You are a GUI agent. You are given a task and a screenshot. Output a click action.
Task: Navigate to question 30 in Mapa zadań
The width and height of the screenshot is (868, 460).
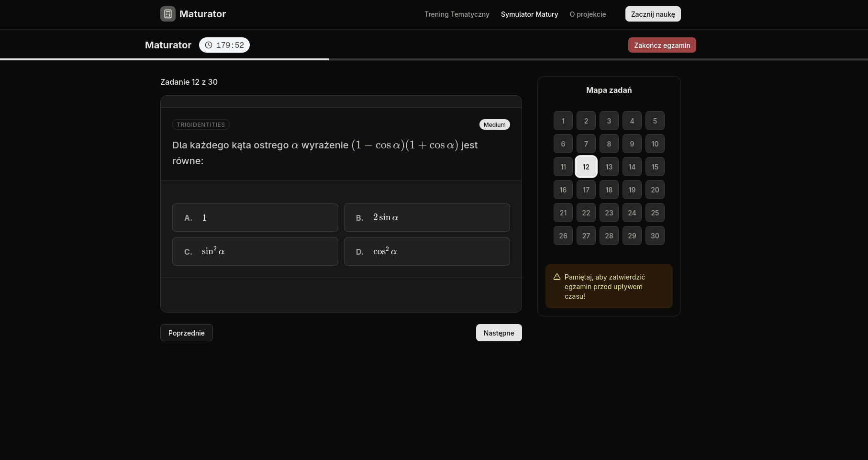[655, 236]
